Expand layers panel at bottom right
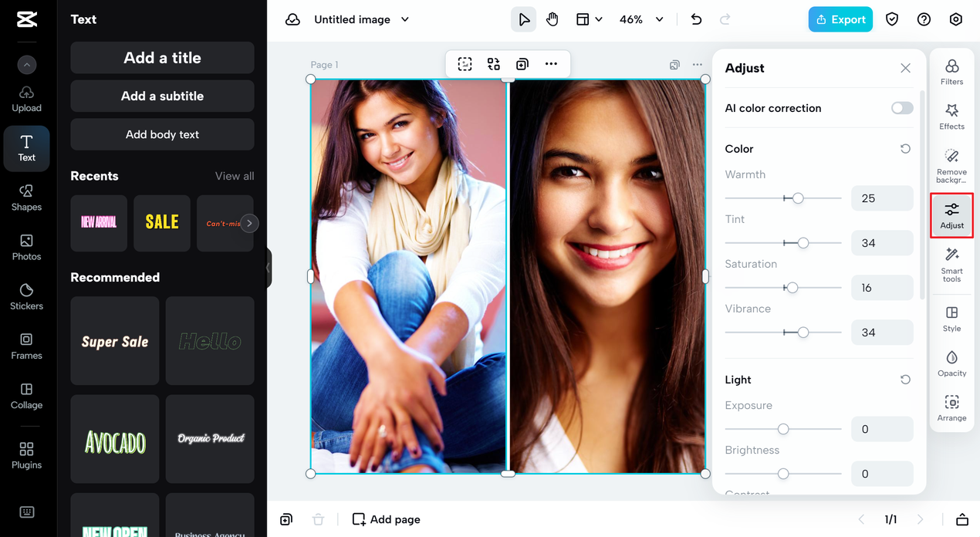Viewport: 980px width, 537px height. pos(962,519)
